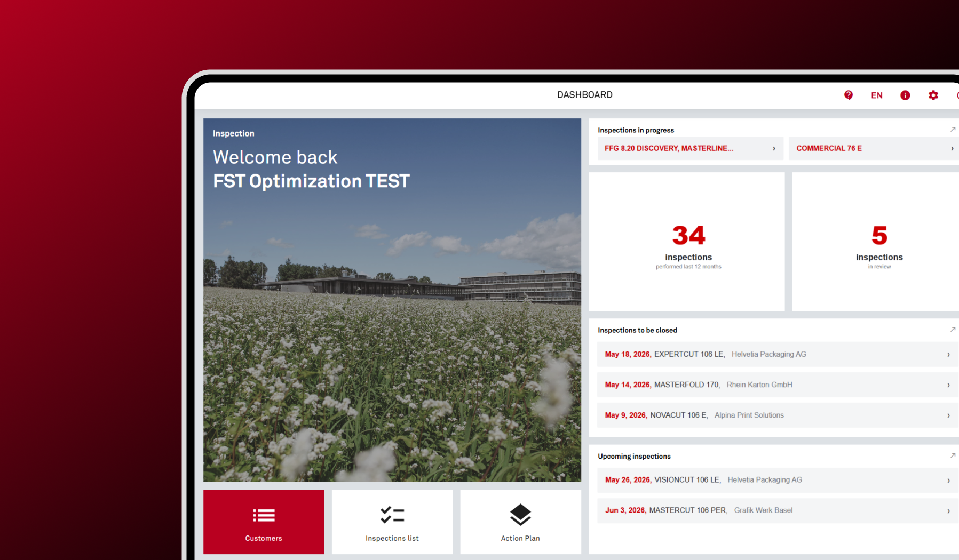Click chevron on FFG 8.20 DISCOVERY row

click(x=774, y=148)
